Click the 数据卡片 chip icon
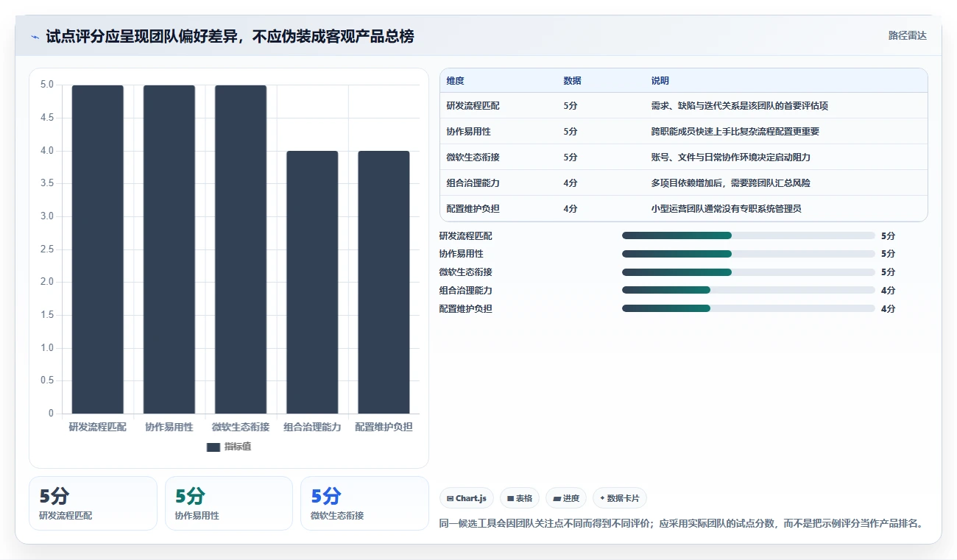Image resolution: width=957 pixels, height=560 pixels. click(603, 498)
